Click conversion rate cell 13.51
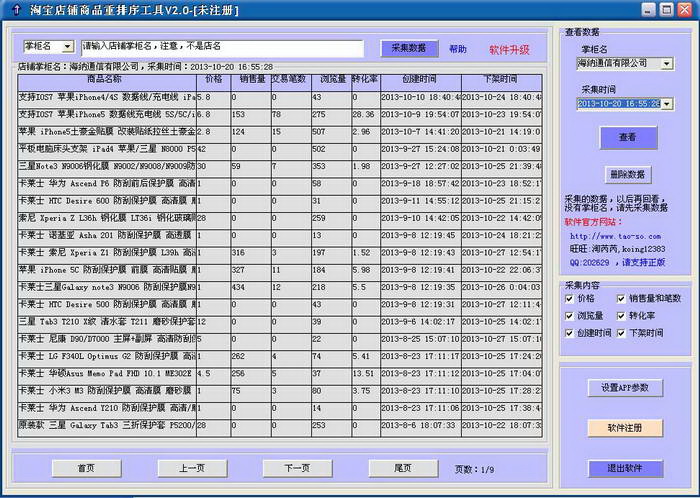The image size is (700, 498). [366, 374]
